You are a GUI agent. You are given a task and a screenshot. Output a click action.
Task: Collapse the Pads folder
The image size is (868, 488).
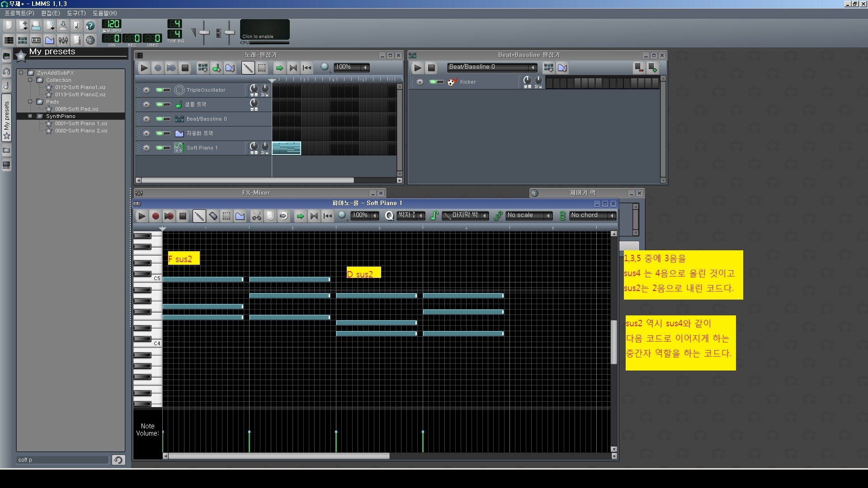point(30,101)
